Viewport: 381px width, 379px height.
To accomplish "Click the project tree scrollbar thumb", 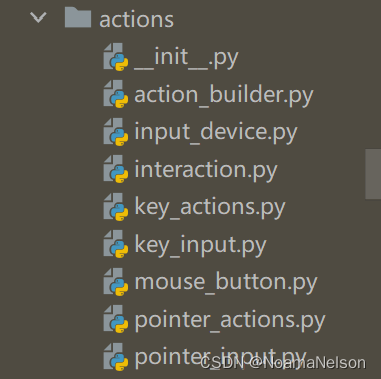I will (373, 174).
